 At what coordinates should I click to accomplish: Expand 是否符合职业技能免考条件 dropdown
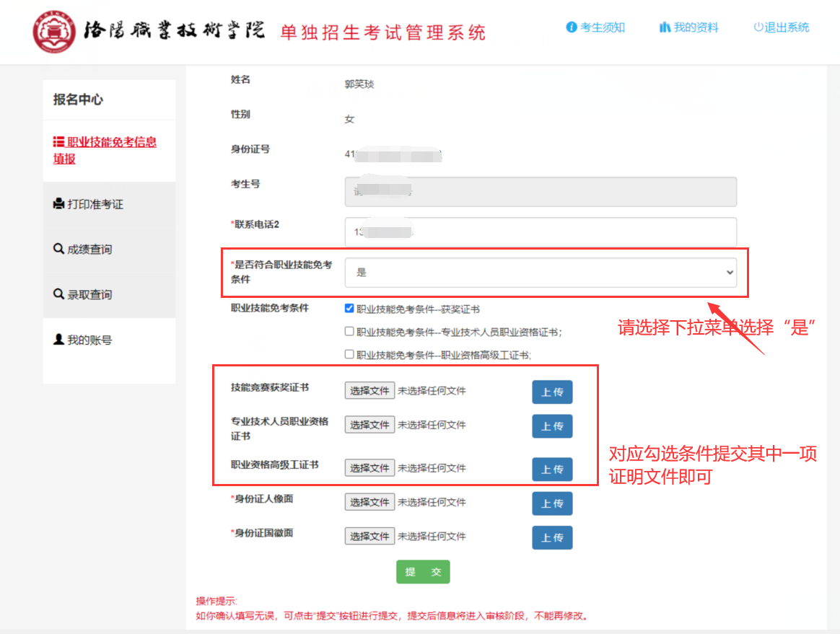541,272
